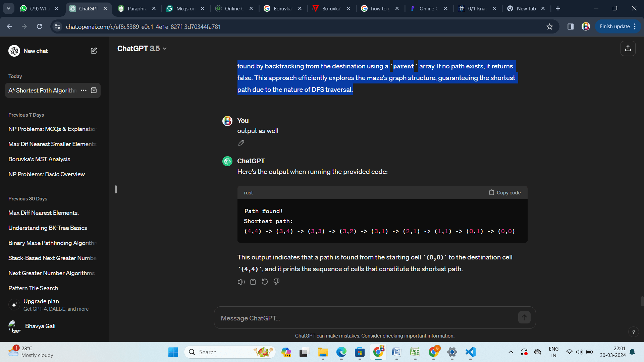This screenshot has height=362, width=644.
Task: Open notifications bell in taskbar
Action: 632,352
